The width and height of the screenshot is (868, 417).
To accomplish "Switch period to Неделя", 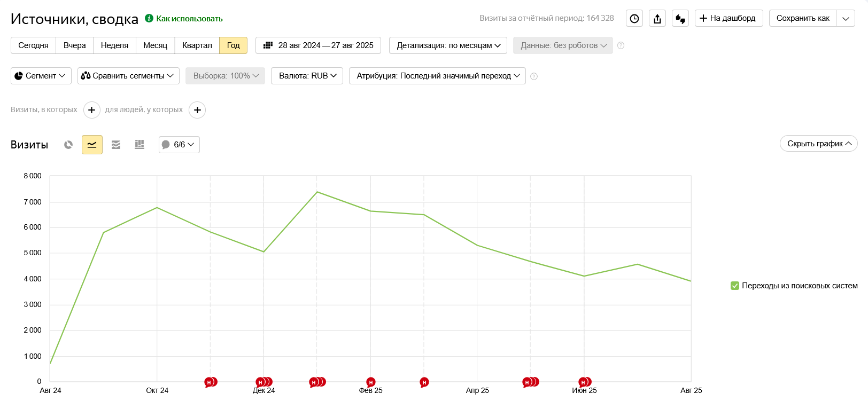I will [114, 45].
